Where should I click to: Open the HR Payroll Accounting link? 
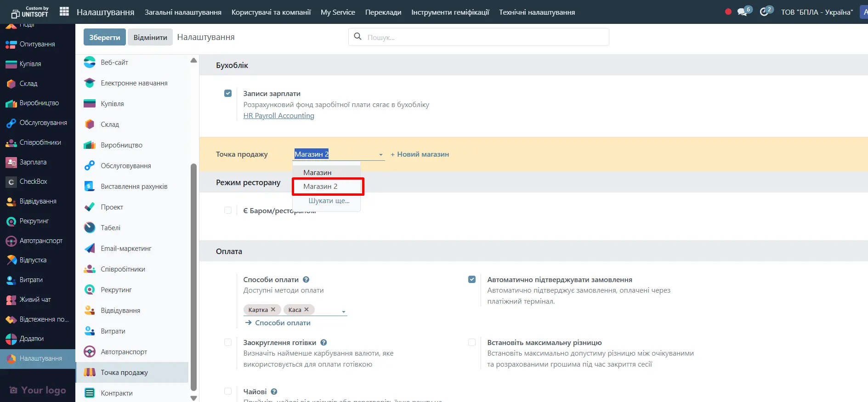point(278,116)
